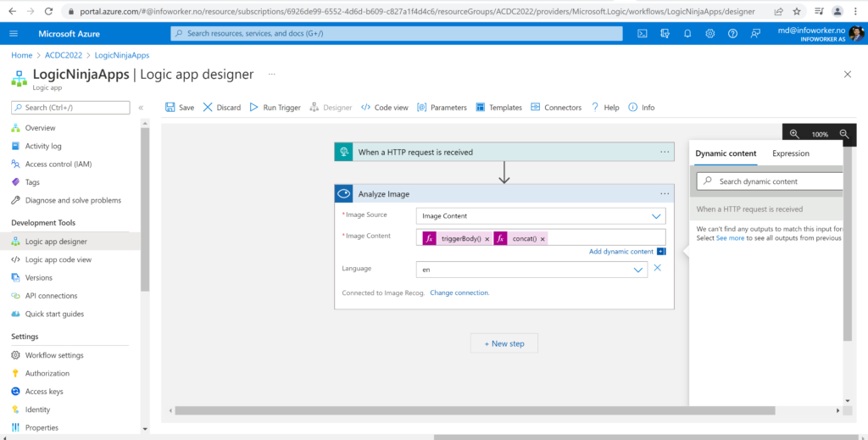The width and height of the screenshot is (868, 440).
Task: Zoom in on the designer canvas
Action: click(x=794, y=134)
